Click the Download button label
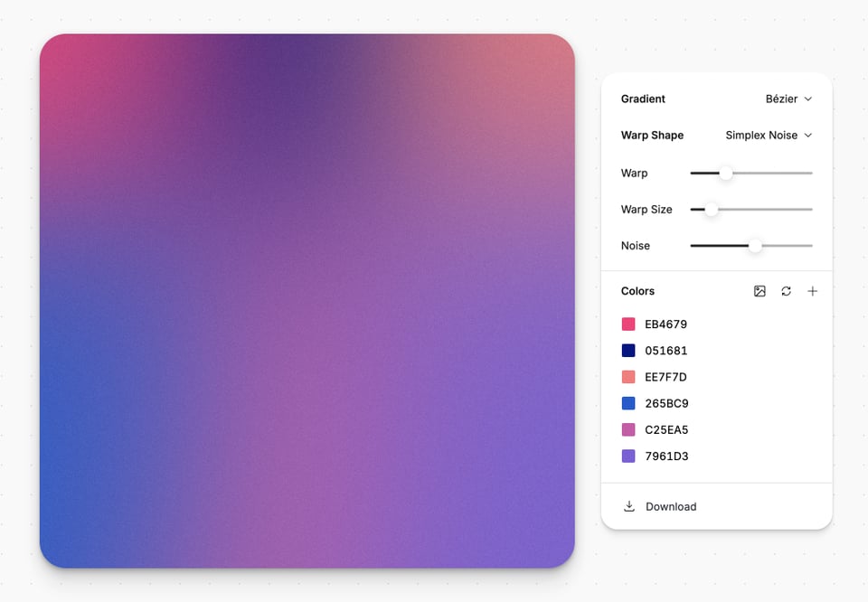Screen dimensions: 868x602 [x=671, y=506]
